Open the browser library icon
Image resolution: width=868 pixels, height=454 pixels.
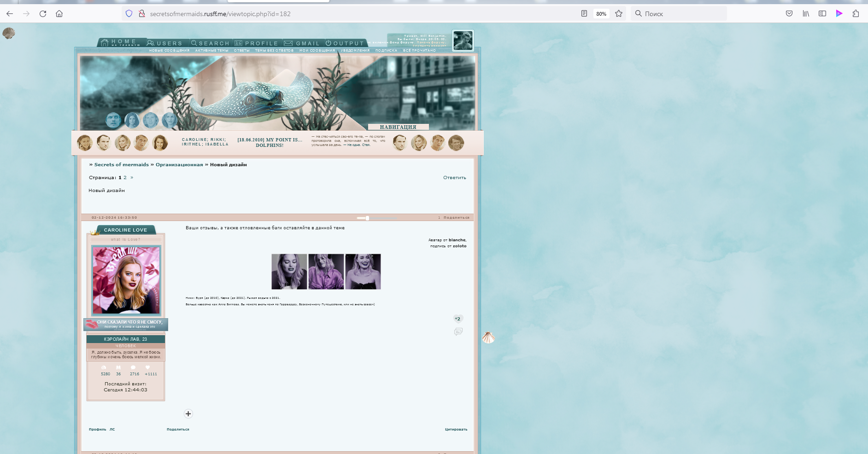coord(806,14)
